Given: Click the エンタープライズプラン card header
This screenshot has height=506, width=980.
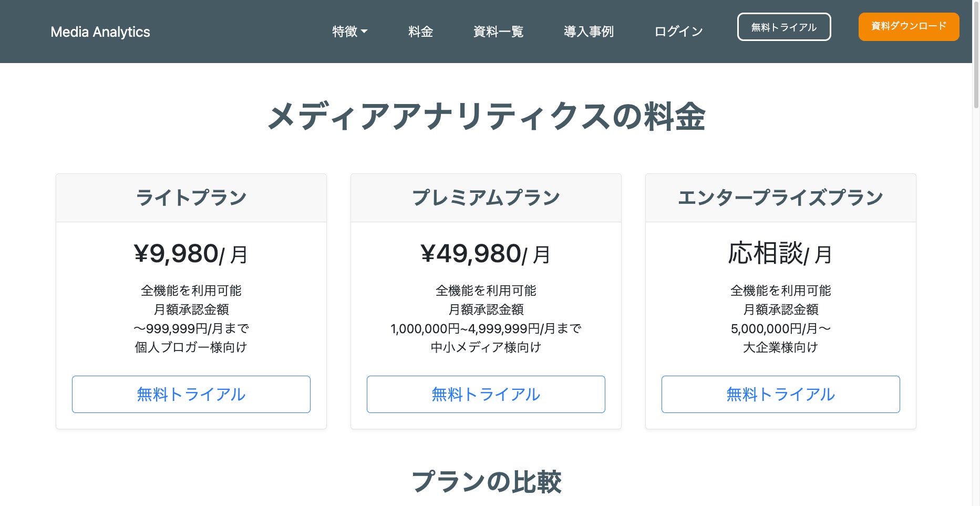Looking at the screenshot, I should coord(780,198).
